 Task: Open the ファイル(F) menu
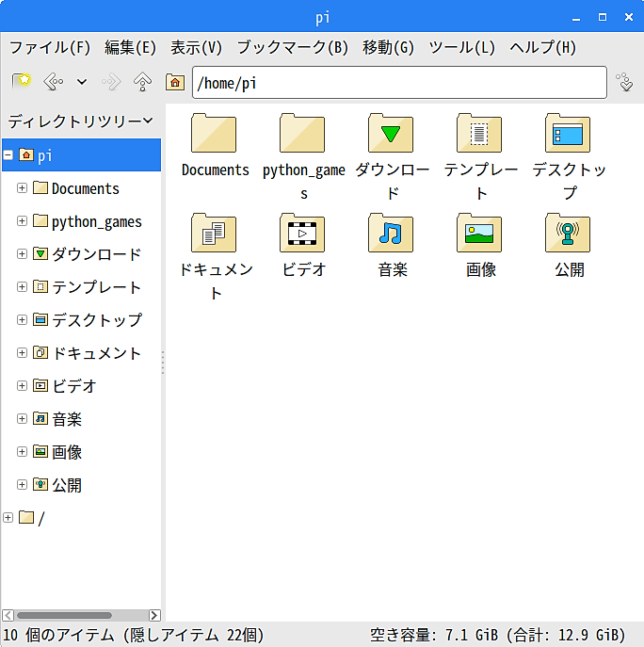[x=50, y=47]
